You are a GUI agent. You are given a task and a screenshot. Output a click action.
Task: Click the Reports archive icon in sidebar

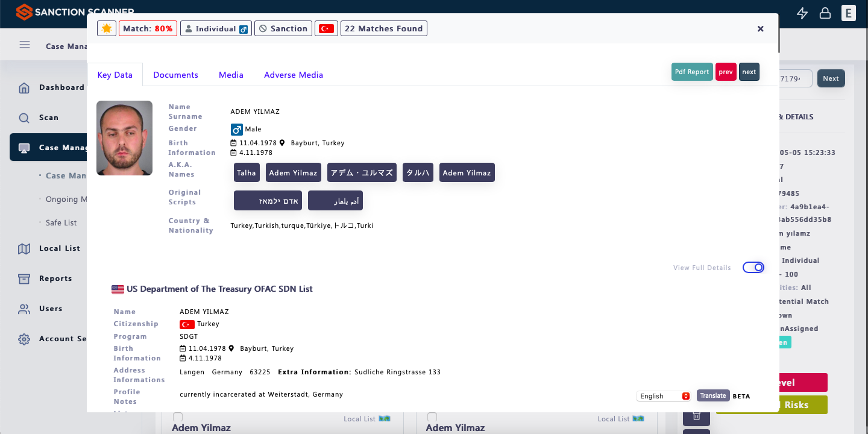(x=24, y=278)
